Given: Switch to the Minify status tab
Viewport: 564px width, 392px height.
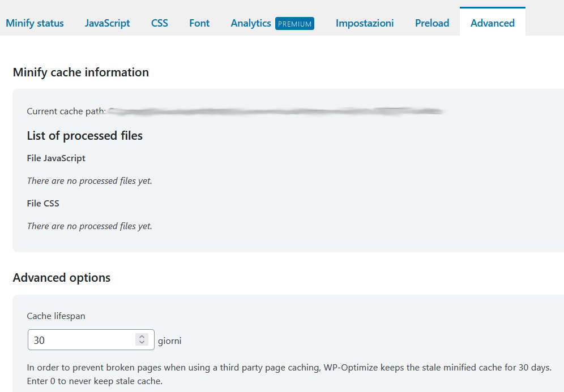Looking at the screenshot, I should point(35,23).
